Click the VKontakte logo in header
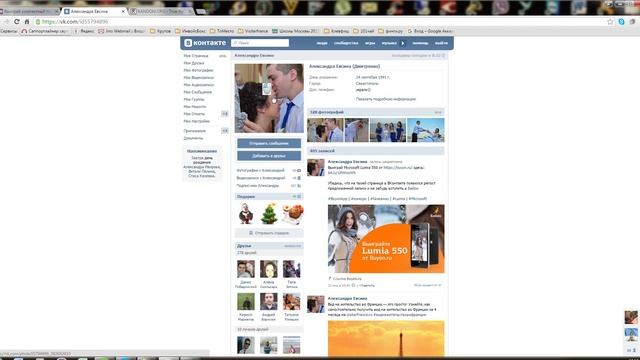 click(x=205, y=43)
